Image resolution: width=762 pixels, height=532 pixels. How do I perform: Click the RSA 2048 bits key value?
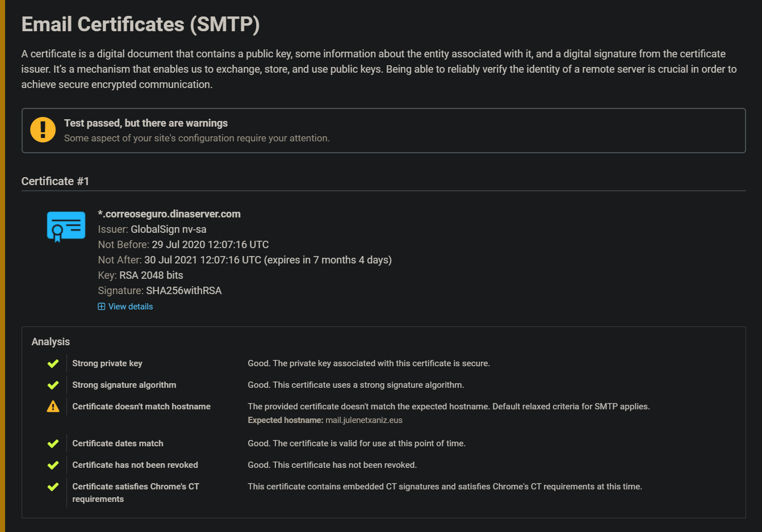[150, 275]
